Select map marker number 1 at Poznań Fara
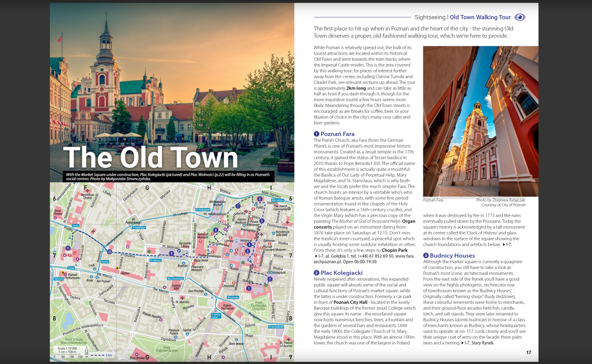Image resolution: width=592 pixels, height=364 pixels. point(249,288)
